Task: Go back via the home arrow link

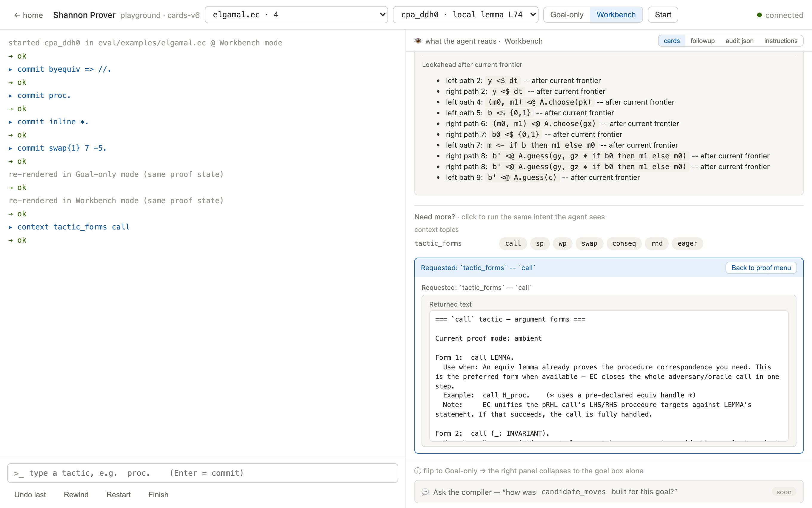Action: [28, 15]
